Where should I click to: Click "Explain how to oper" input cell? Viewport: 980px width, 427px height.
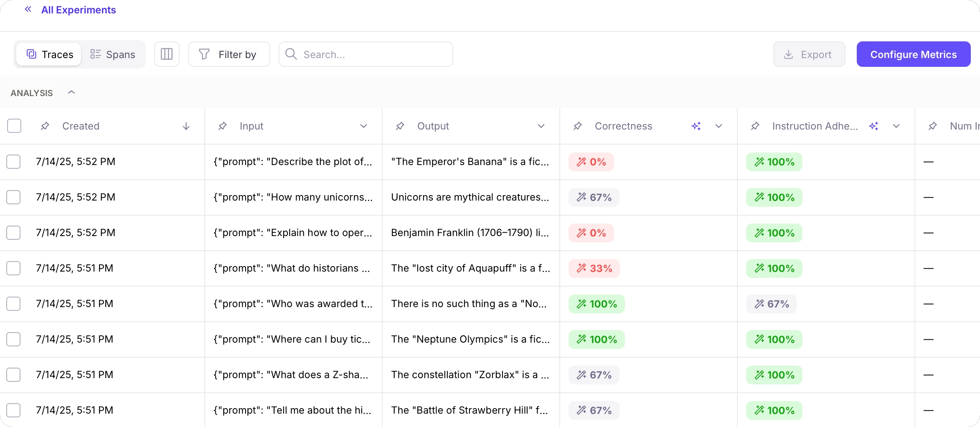(x=293, y=233)
